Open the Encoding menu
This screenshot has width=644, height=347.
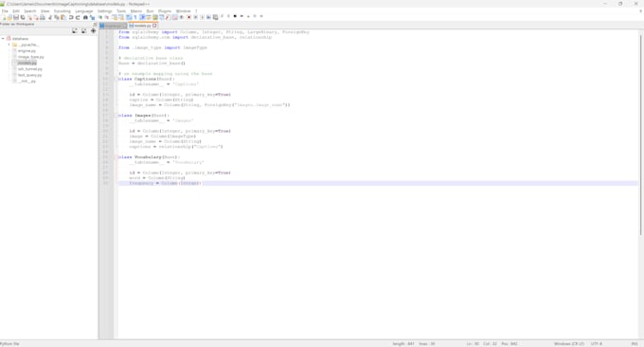[x=63, y=11]
